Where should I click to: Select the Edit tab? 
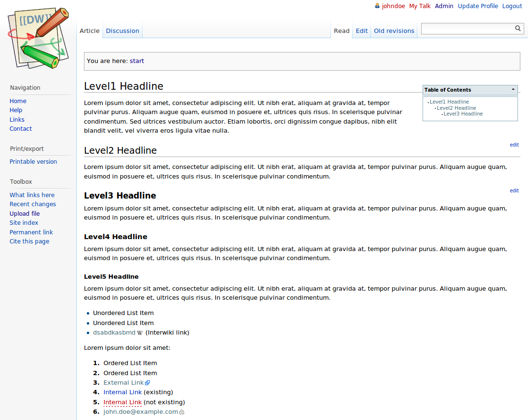point(362,31)
